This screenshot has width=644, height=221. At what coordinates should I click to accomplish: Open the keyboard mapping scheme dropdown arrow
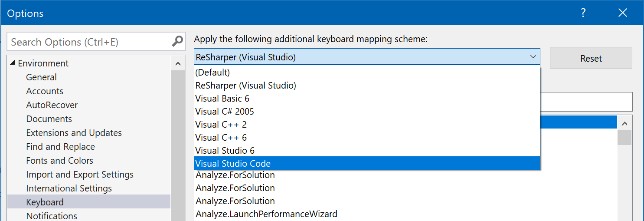533,57
